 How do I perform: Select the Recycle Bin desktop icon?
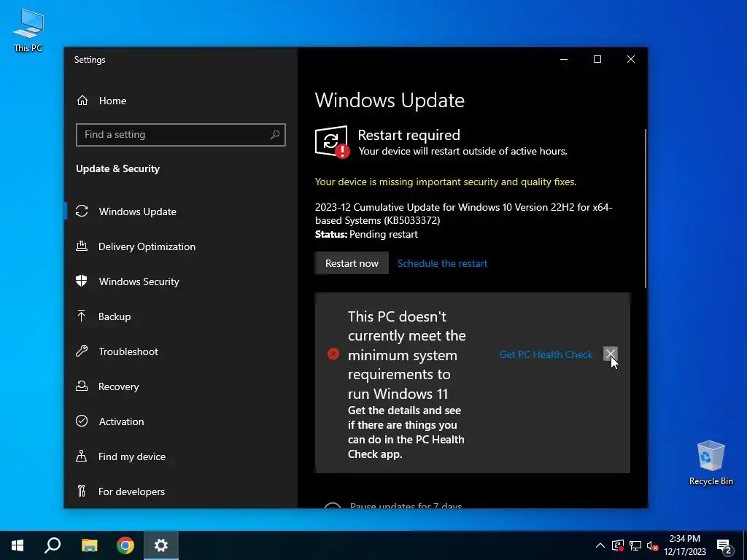(x=711, y=463)
